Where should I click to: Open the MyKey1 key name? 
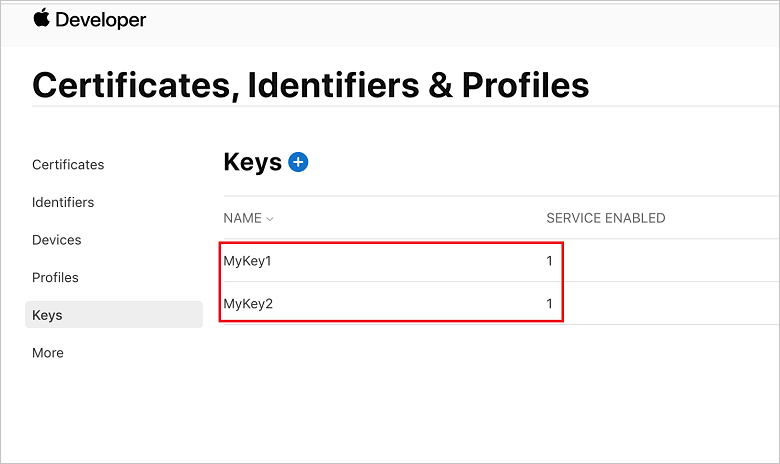pyautogui.click(x=248, y=261)
